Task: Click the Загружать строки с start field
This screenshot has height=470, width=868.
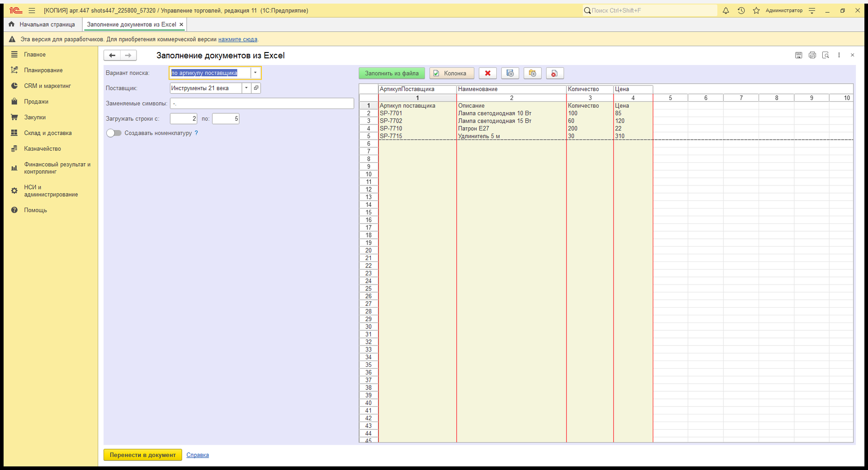Action: pos(184,119)
